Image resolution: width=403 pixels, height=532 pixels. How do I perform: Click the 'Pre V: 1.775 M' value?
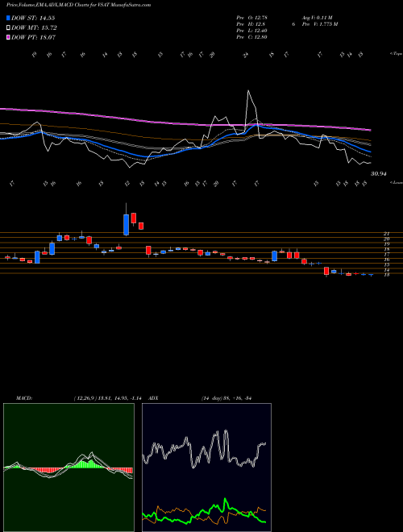click(x=319, y=24)
